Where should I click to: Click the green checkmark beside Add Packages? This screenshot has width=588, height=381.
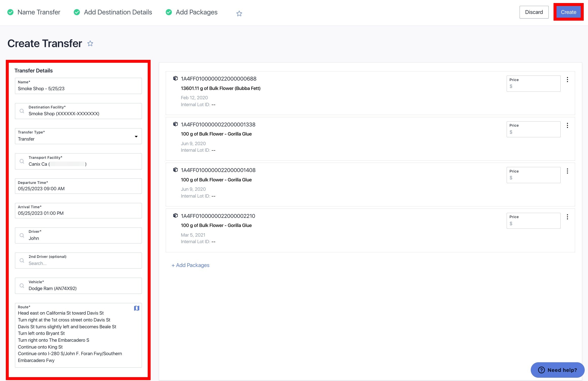click(x=169, y=12)
